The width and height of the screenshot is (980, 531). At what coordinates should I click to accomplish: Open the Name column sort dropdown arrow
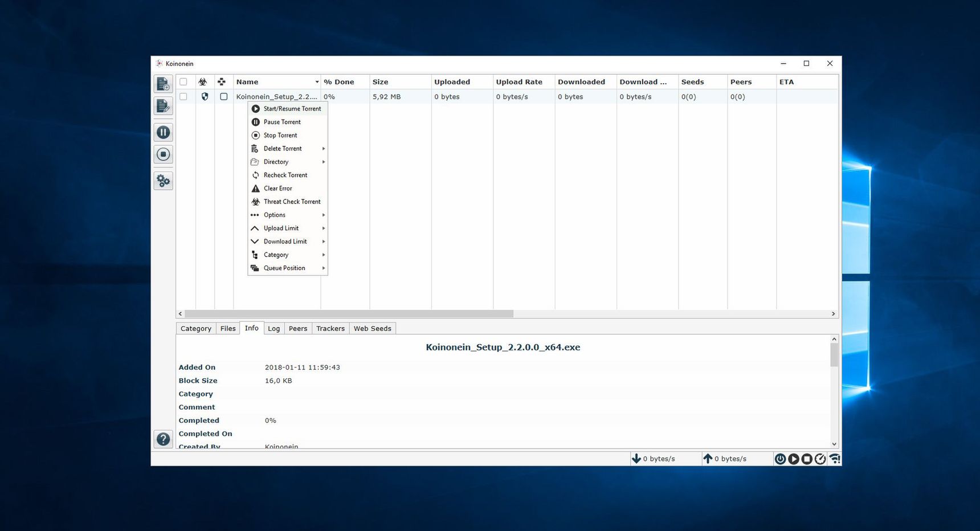tap(317, 82)
